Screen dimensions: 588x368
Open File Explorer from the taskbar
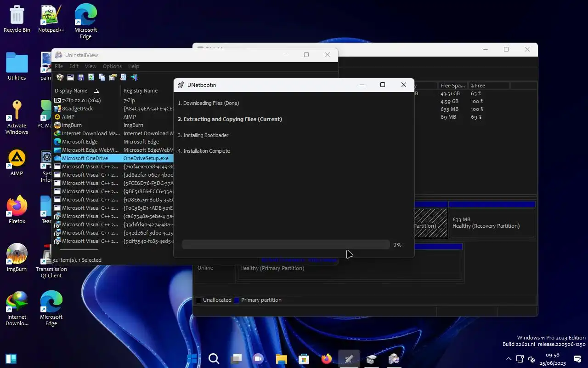coord(281,359)
